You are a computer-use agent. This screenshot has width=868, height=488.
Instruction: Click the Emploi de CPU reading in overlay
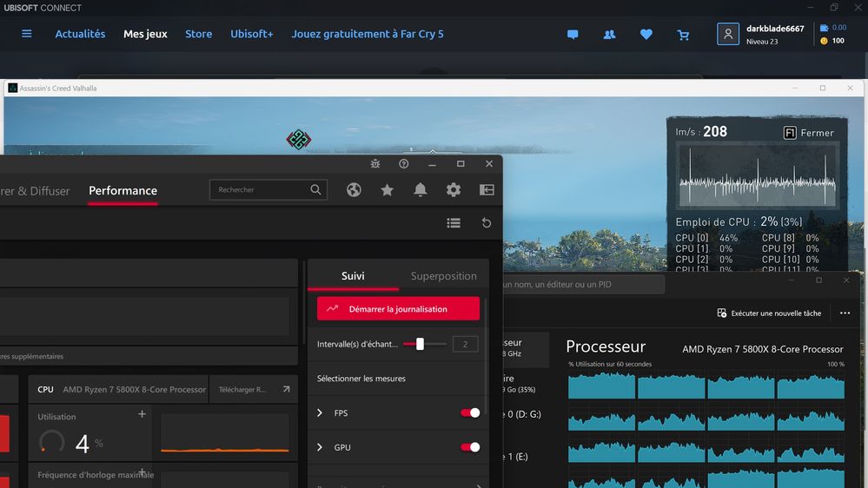[x=739, y=222]
